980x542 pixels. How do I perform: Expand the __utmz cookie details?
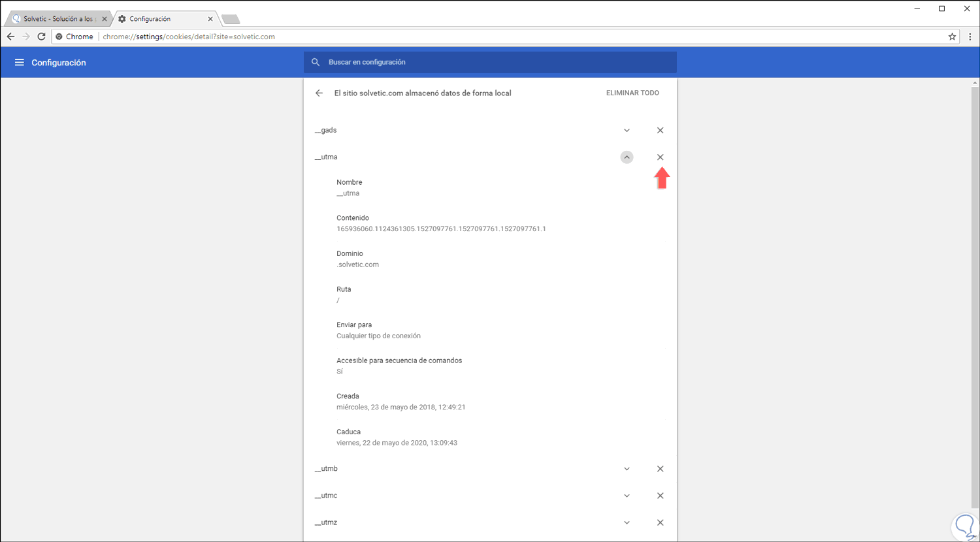tap(627, 522)
